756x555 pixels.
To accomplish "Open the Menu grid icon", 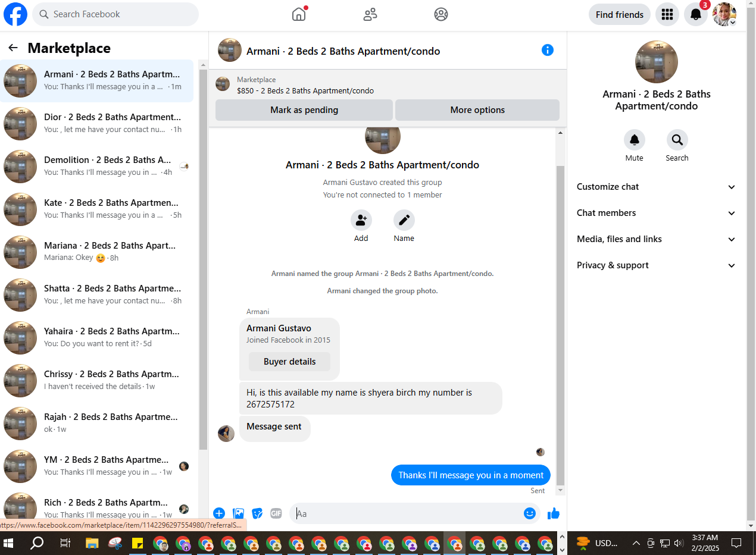I will click(x=667, y=14).
